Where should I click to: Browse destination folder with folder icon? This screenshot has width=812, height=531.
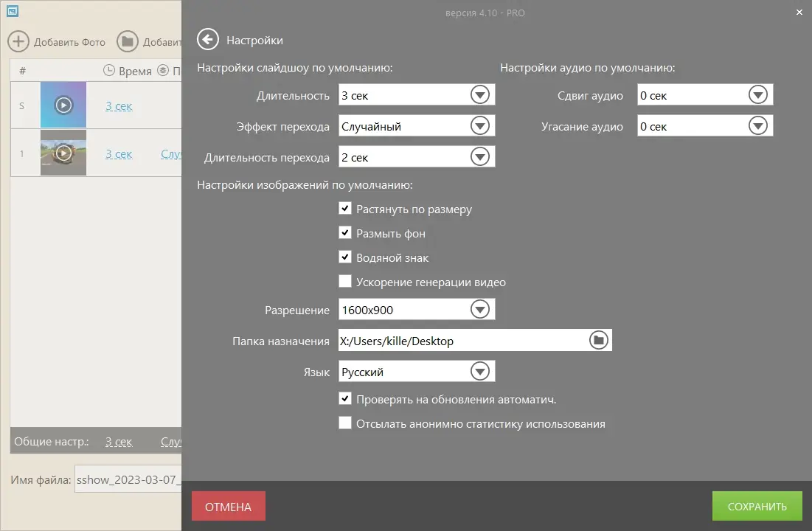pos(598,341)
